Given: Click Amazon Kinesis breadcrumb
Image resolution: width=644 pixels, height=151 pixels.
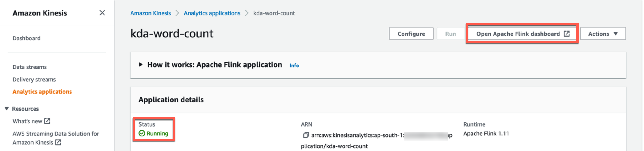Looking at the screenshot, I should click(150, 13).
